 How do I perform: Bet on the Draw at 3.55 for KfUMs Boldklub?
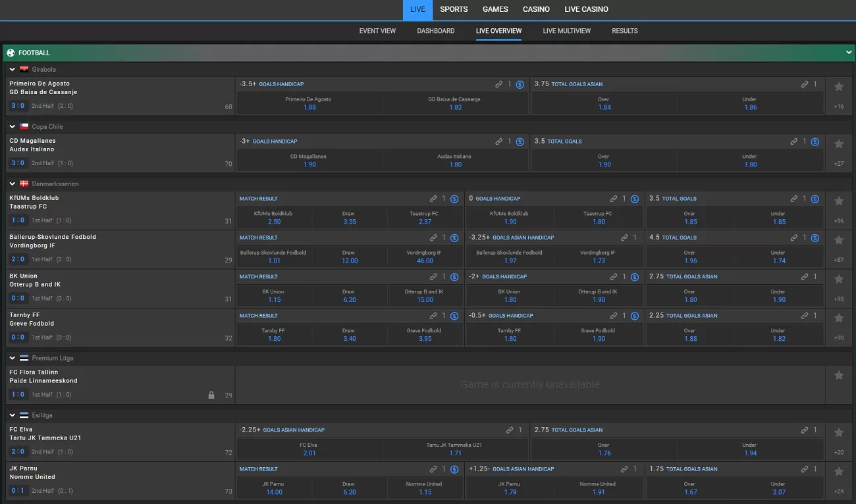point(350,218)
